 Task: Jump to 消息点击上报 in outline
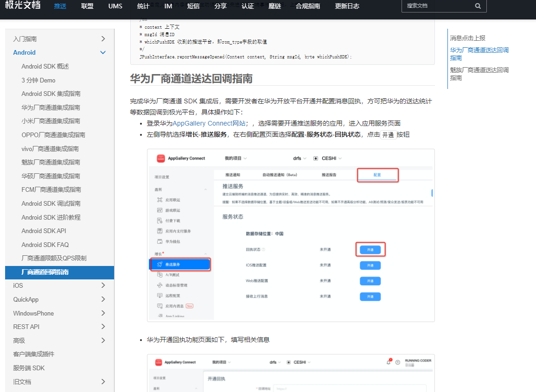[467, 38]
